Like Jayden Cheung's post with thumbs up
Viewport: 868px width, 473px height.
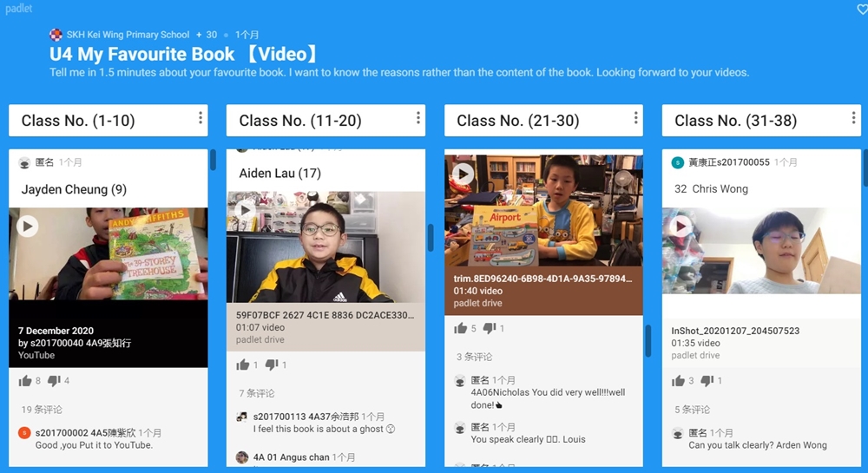[x=25, y=381]
